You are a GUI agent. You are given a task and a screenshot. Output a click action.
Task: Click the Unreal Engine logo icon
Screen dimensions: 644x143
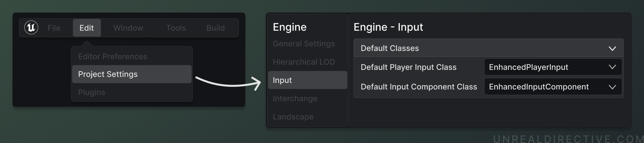(x=31, y=28)
